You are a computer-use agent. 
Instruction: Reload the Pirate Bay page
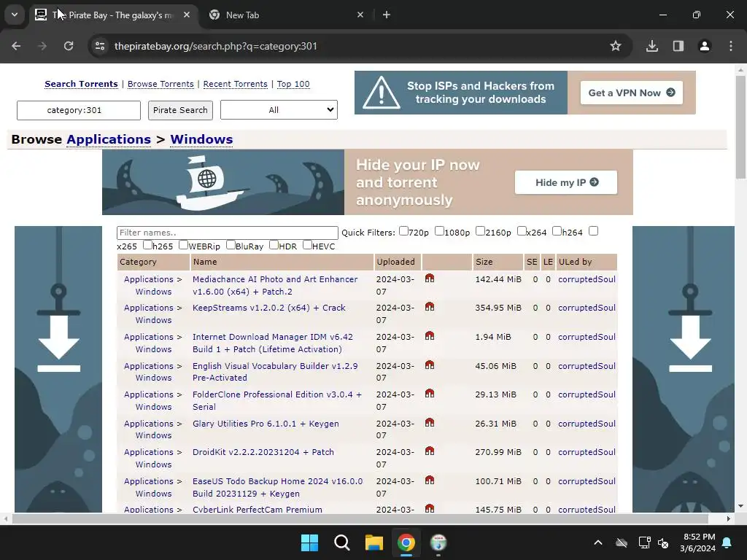69,46
